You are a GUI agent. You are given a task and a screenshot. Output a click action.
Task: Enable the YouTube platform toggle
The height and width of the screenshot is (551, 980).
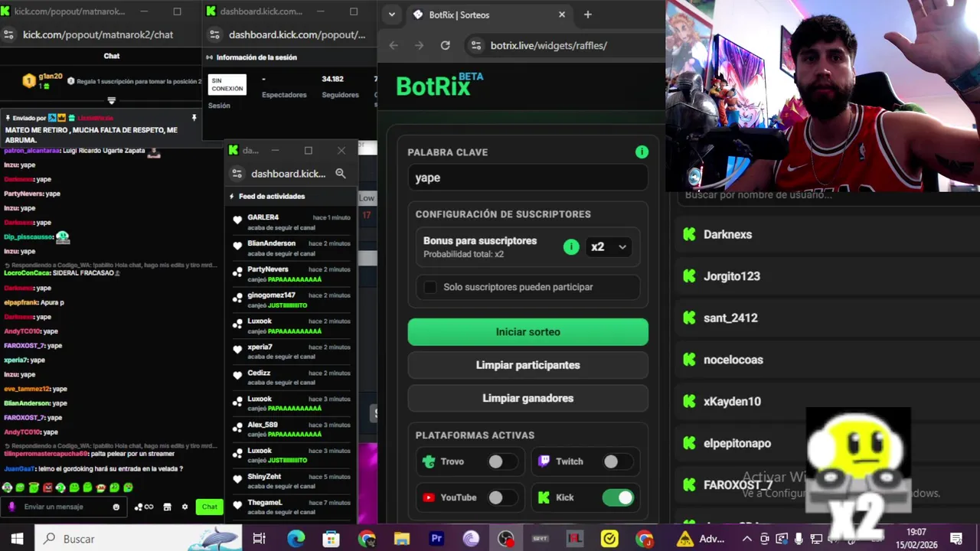502,497
